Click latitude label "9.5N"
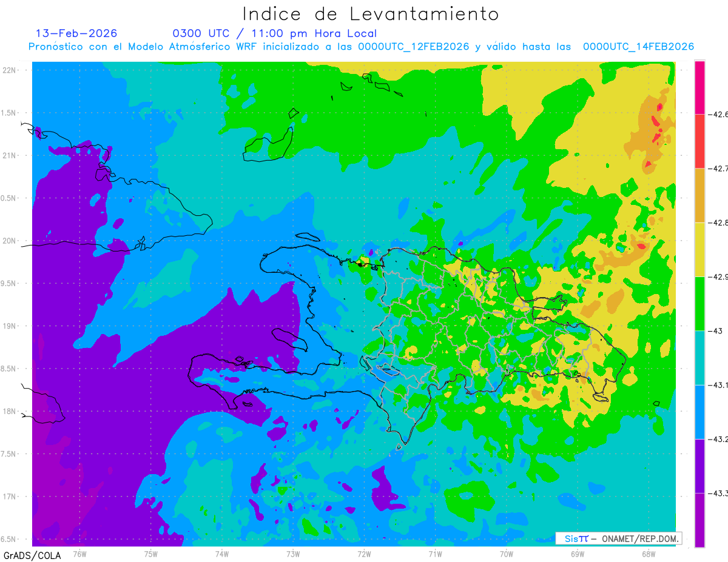The image size is (728, 562). [9, 283]
